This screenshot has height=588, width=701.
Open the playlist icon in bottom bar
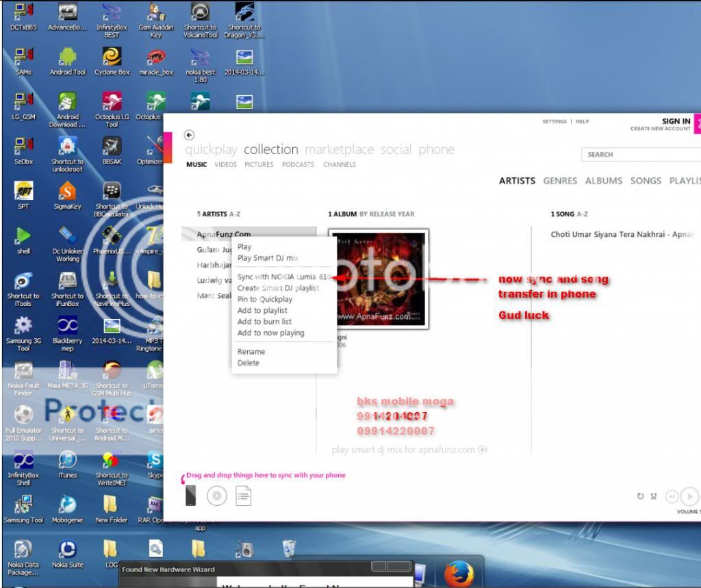[244, 496]
